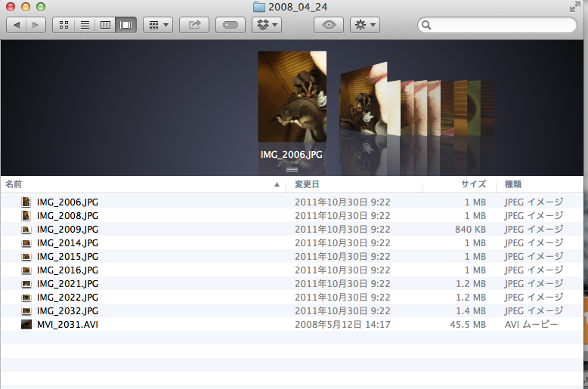Screen dimensions: 588x389
Task: Open the item arrangement dropdown
Action: [x=158, y=25]
